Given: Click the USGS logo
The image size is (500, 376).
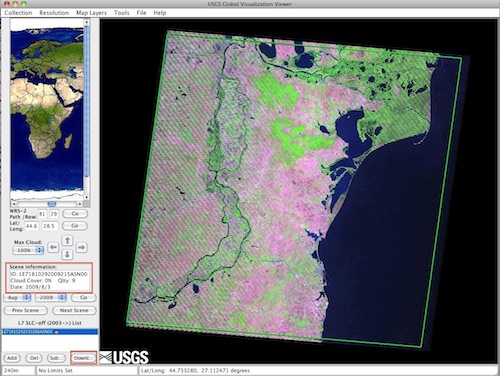Looking at the screenshot, I should [x=124, y=357].
